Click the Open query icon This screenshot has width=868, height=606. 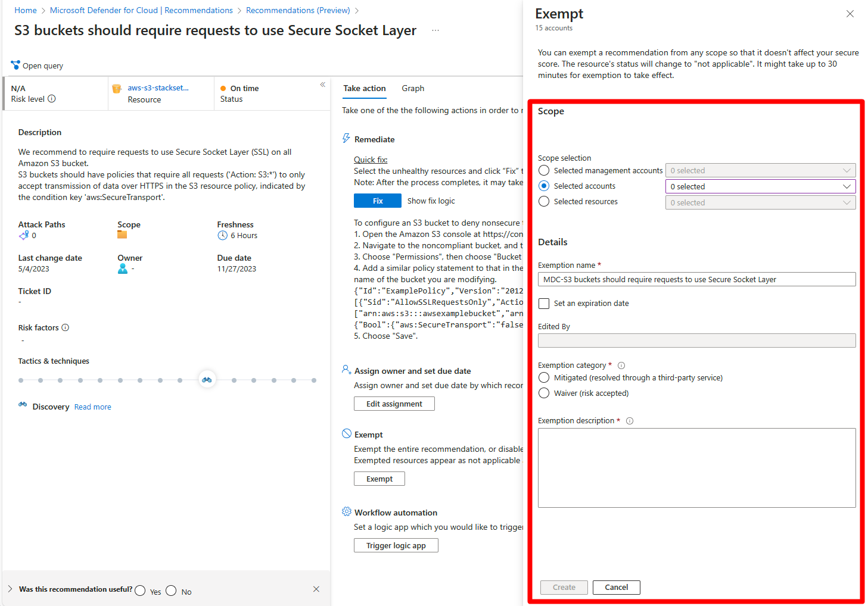[15, 65]
